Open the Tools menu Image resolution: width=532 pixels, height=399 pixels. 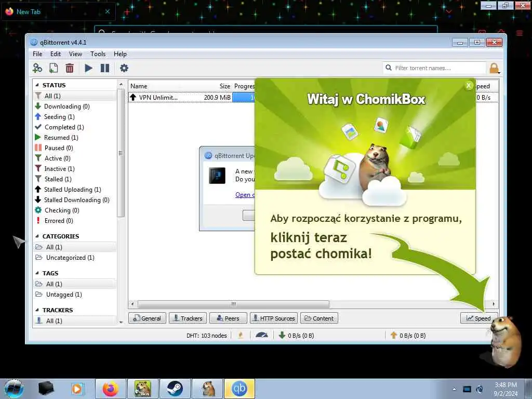(98, 54)
